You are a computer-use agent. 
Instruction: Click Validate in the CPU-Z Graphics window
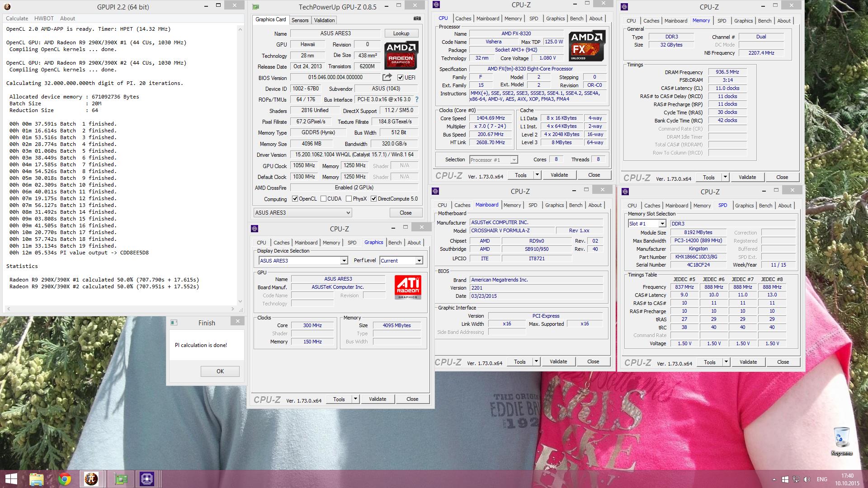pos(377,399)
